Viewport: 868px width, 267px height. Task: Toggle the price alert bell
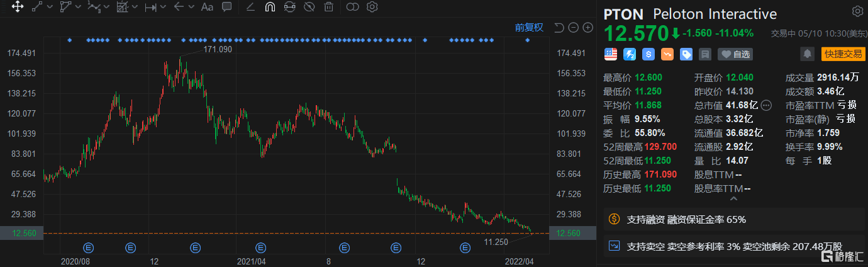click(807, 54)
